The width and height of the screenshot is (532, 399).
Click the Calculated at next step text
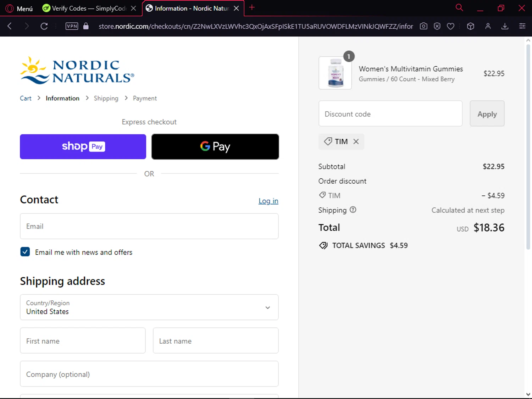(x=468, y=210)
